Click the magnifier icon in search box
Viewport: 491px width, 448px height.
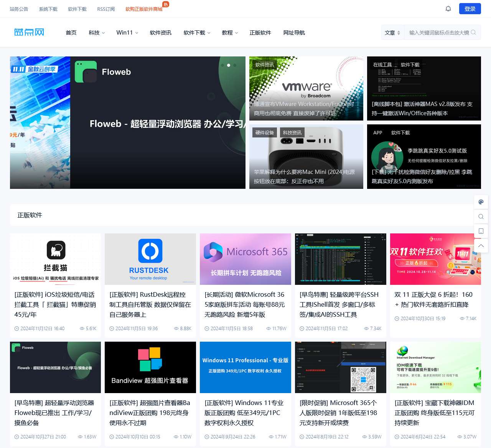473,33
